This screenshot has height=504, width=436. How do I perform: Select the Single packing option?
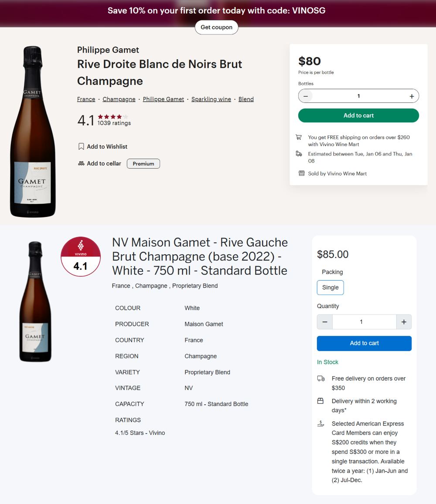[x=330, y=288]
